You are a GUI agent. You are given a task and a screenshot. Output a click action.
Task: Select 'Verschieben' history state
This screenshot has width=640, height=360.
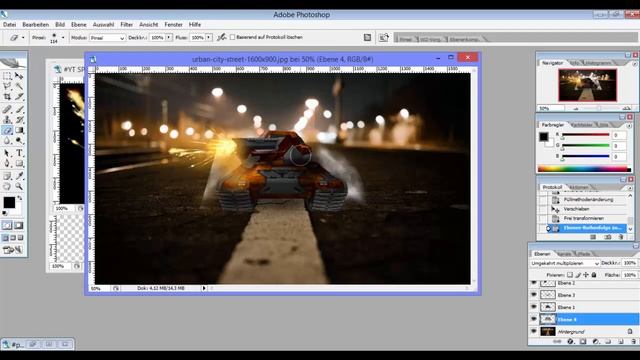coord(576,209)
